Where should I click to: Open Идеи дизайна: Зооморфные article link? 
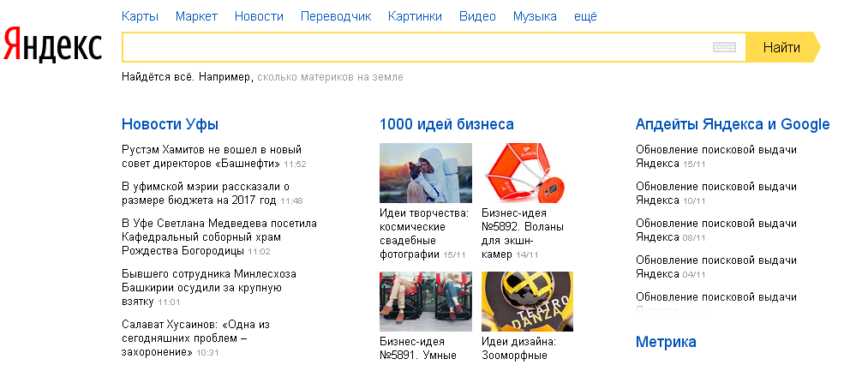tap(518, 349)
